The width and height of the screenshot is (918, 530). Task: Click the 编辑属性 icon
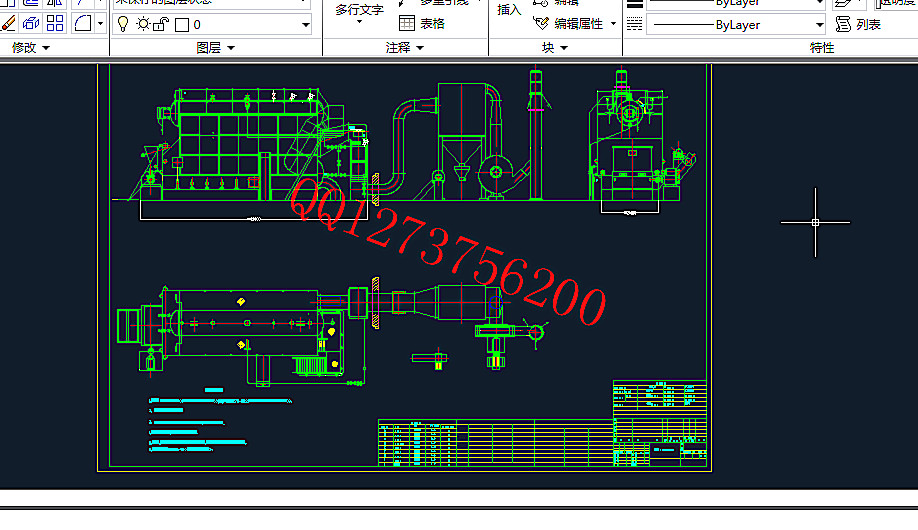click(541, 24)
